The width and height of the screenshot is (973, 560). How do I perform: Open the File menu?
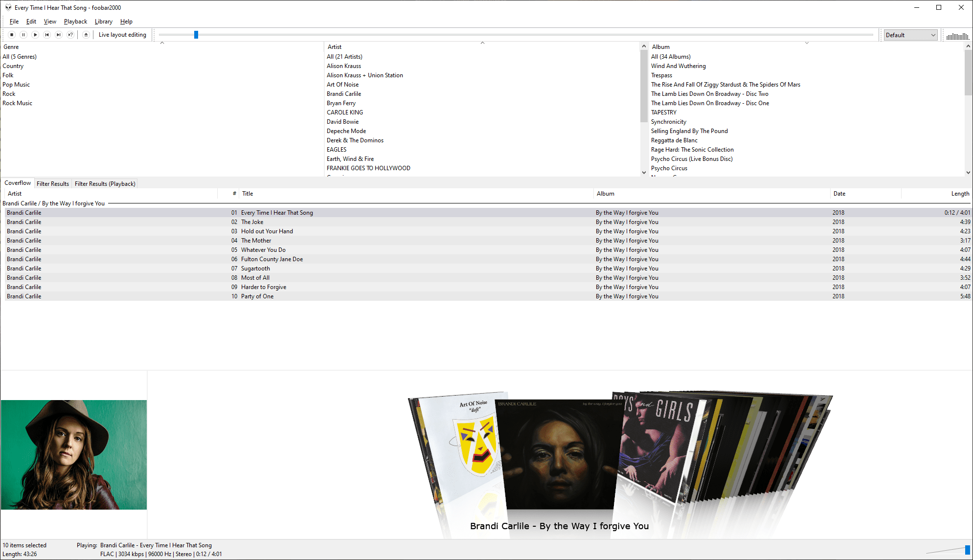coord(13,22)
